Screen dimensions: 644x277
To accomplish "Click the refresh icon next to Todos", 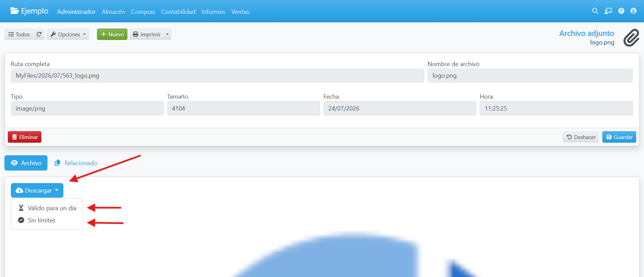I will click(39, 34).
